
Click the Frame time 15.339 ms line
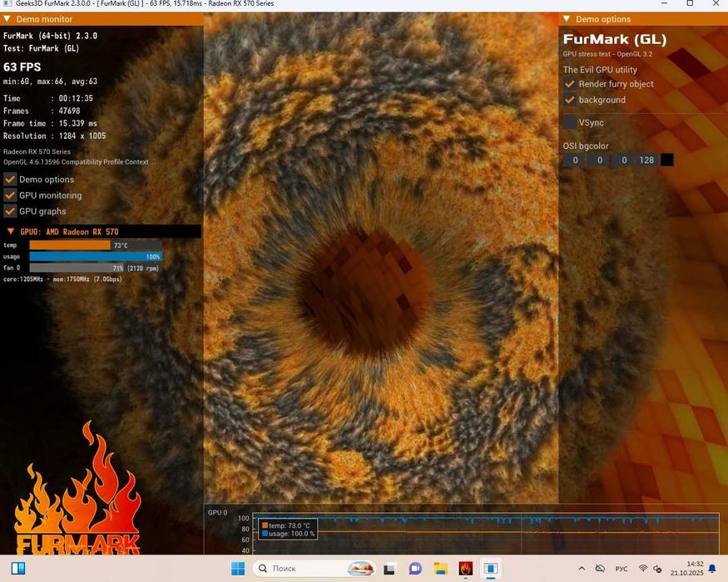[x=50, y=123]
